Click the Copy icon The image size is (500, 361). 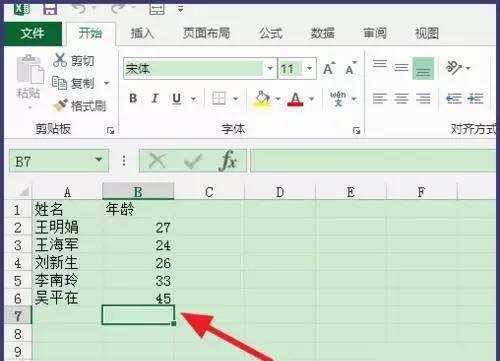(x=60, y=83)
